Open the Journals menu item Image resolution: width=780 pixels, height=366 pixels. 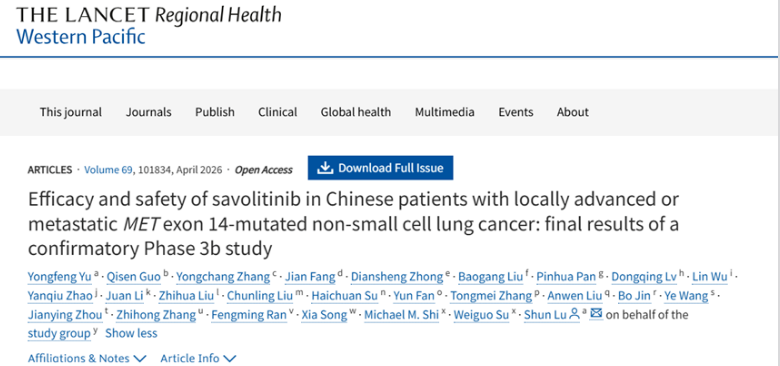tap(148, 112)
